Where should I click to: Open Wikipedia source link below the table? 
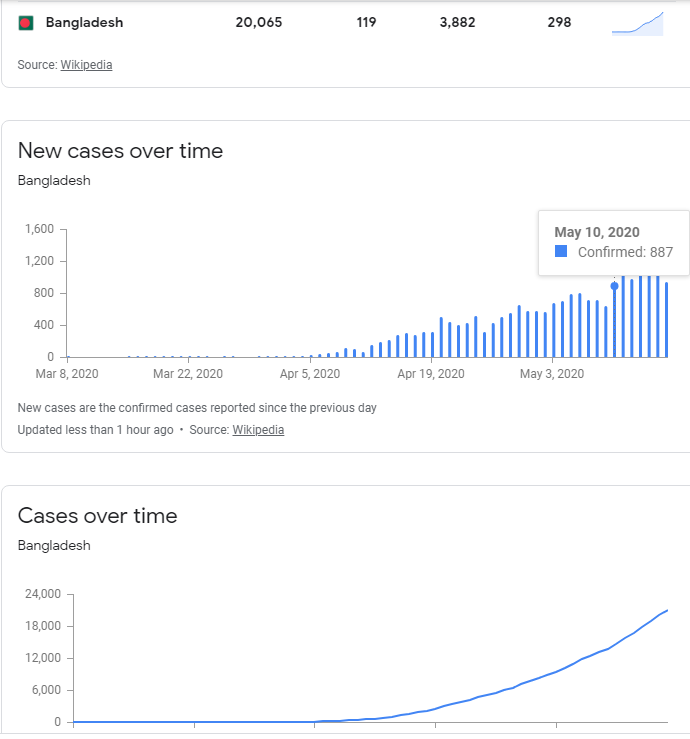tap(86, 65)
